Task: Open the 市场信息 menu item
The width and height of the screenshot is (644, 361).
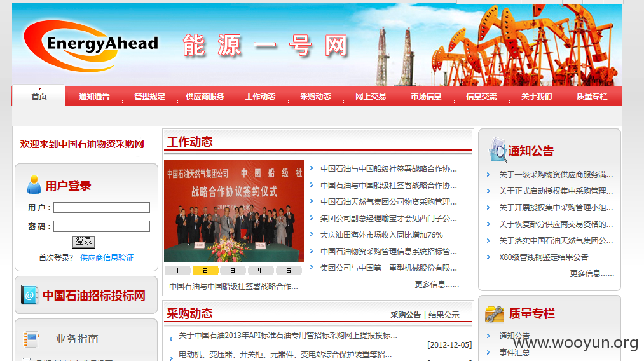Action: click(427, 97)
